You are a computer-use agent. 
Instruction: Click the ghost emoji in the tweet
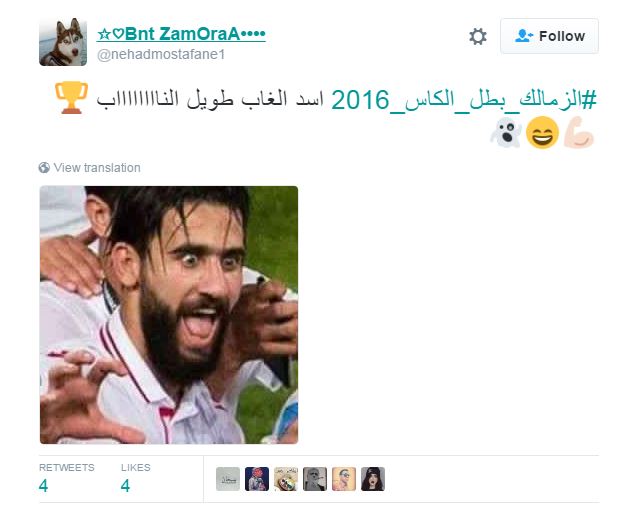[506, 133]
